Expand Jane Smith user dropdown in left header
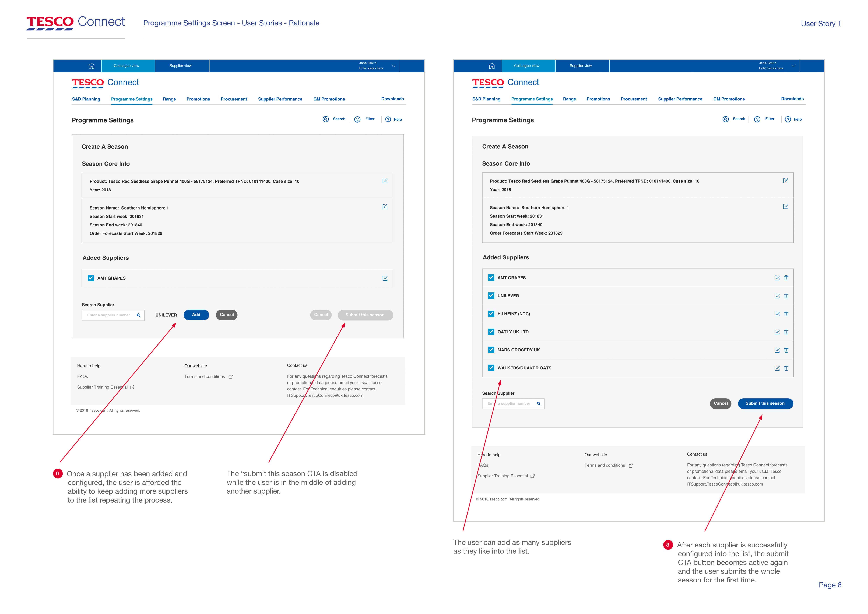The height and width of the screenshot is (614, 868). click(393, 66)
